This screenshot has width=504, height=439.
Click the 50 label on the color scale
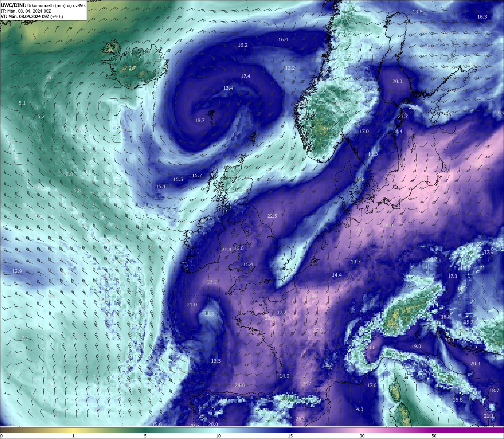point(434,436)
